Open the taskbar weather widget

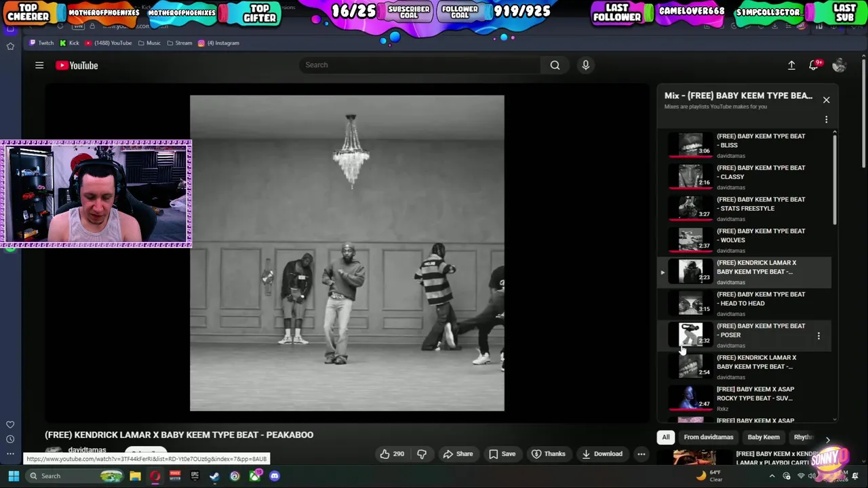pos(710,476)
